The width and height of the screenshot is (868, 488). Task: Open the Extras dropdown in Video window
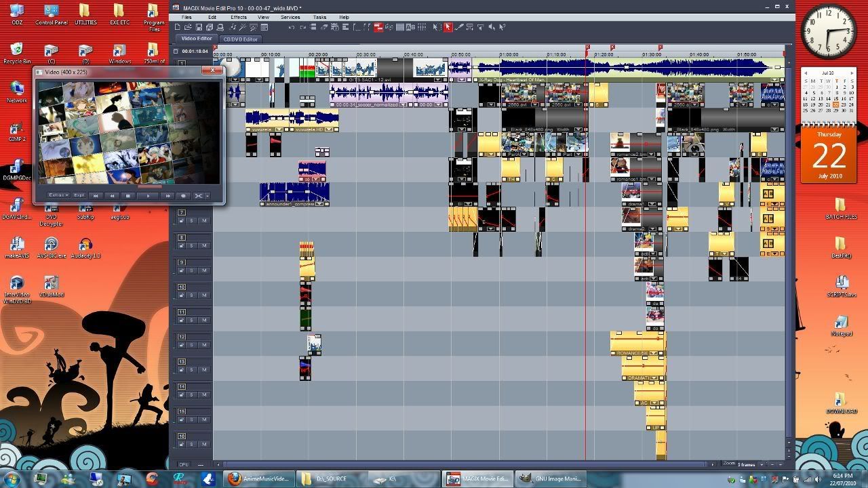tap(58, 195)
